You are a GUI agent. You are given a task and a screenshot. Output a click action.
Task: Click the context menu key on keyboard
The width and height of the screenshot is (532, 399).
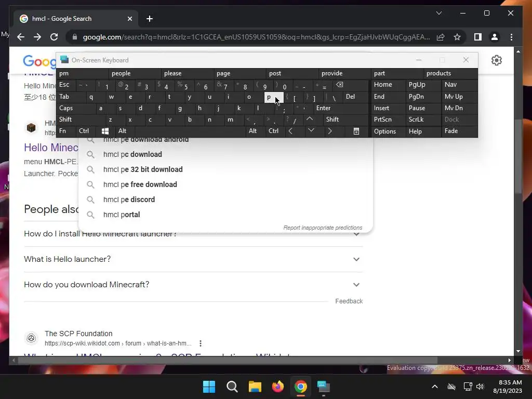(x=356, y=131)
